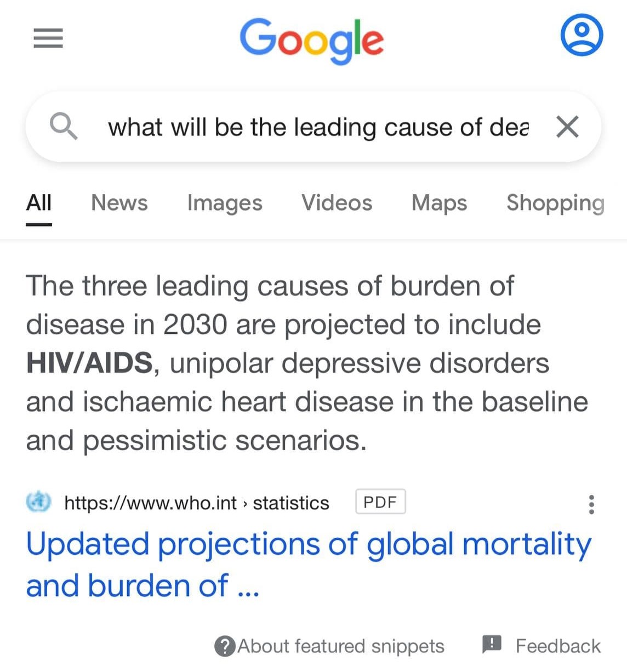Open the account profile icon

click(x=582, y=35)
